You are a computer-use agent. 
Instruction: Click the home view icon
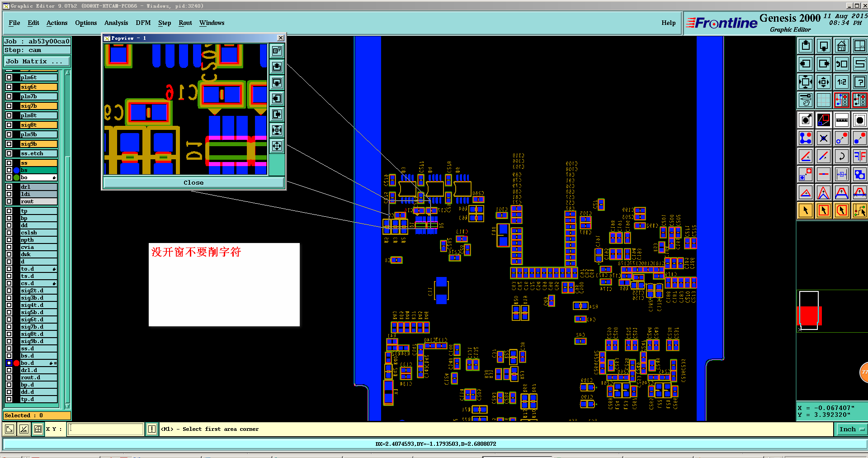[x=842, y=46]
